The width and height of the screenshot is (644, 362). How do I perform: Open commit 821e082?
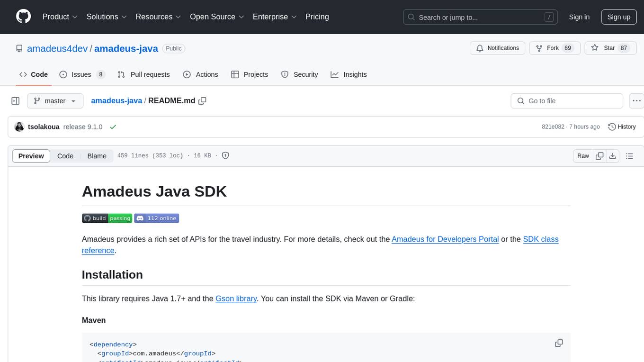click(x=553, y=127)
